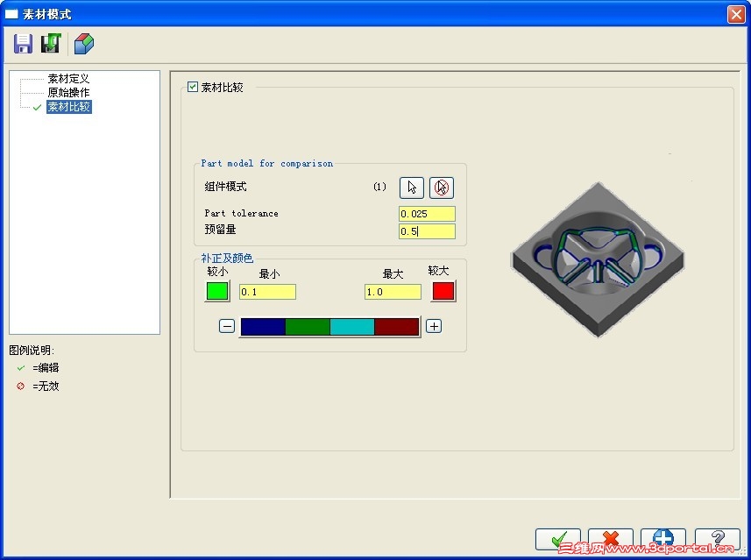Click the save-and-calculate icon with green arrow
The width and height of the screenshot is (751, 560).
tap(51, 44)
